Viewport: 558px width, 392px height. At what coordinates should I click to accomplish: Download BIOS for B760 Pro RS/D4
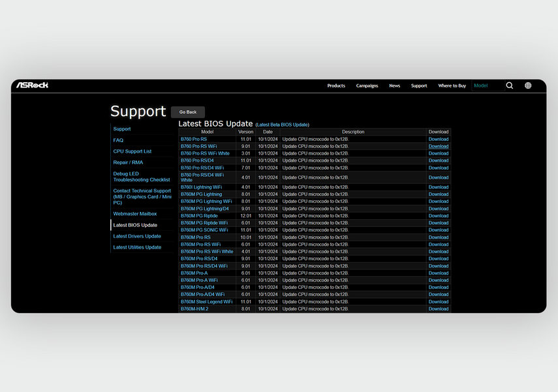(439, 160)
